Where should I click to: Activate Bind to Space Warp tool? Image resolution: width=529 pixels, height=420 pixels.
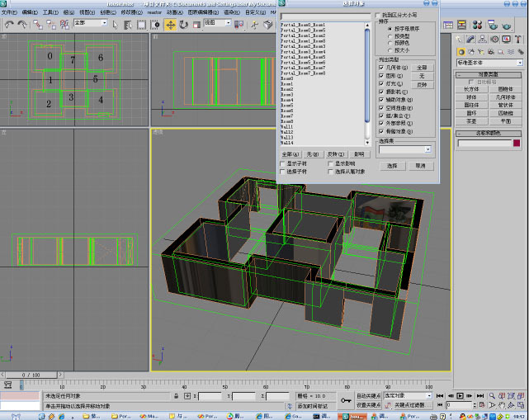coord(64,25)
